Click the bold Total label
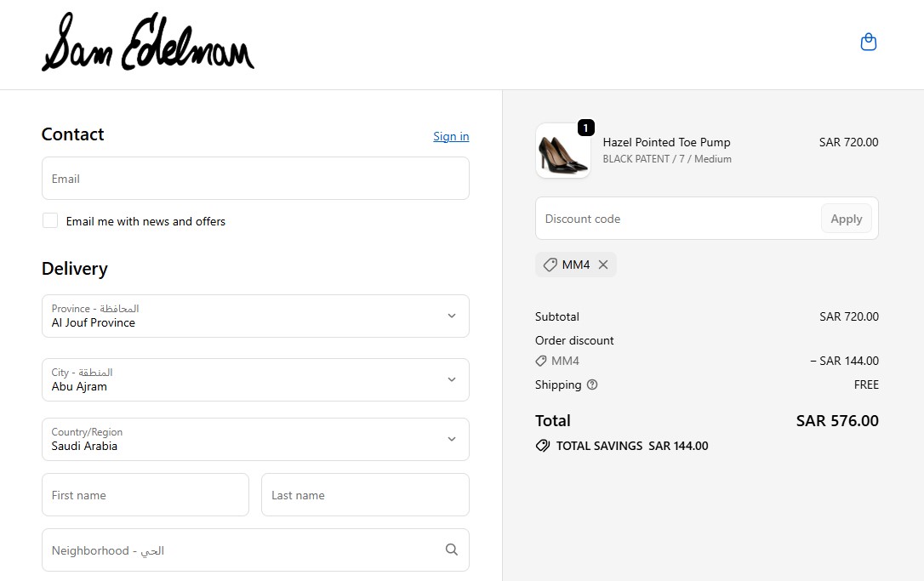The image size is (924, 581). (x=553, y=421)
